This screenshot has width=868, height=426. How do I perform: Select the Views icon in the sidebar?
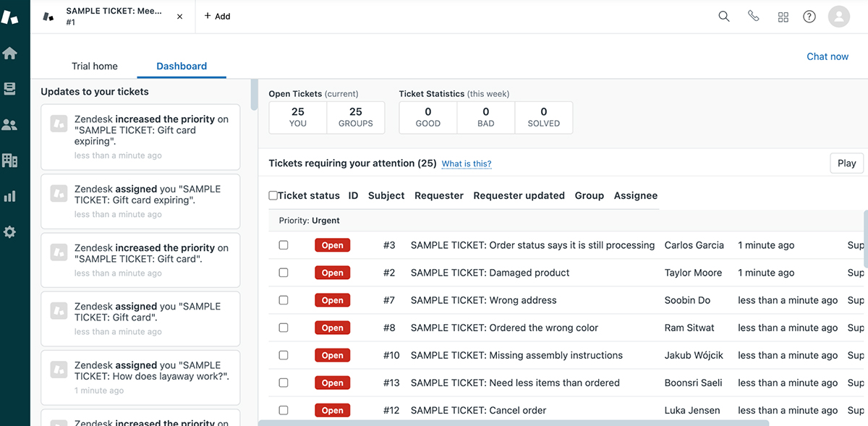pos(10,88)
